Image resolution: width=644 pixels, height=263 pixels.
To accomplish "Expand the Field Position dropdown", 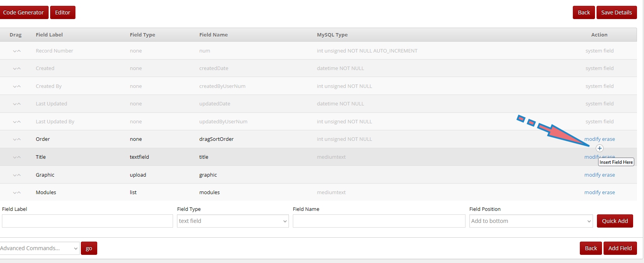I will pos(531,221).
